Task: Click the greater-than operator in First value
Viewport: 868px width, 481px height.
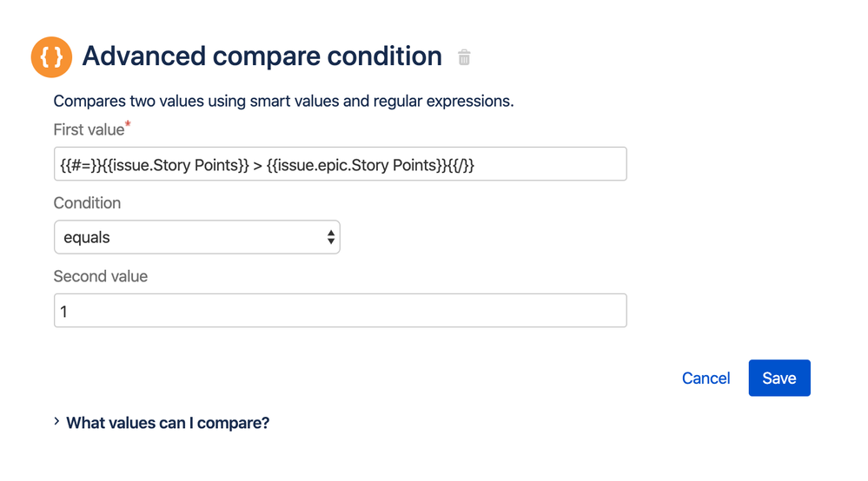Action: click(x=258, y=165)
